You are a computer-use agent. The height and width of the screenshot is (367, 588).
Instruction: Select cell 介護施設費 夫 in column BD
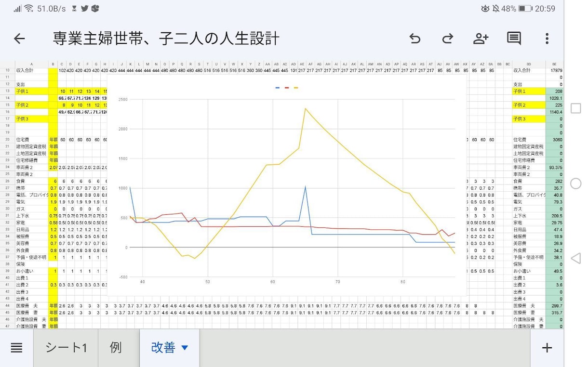click(x=529, y=320)
